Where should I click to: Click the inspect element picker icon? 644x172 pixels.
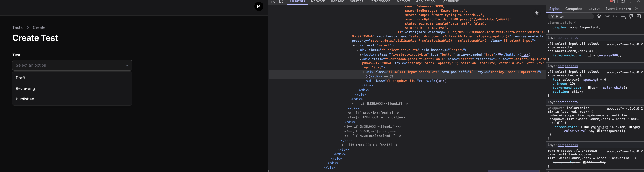tap(273, 1)
